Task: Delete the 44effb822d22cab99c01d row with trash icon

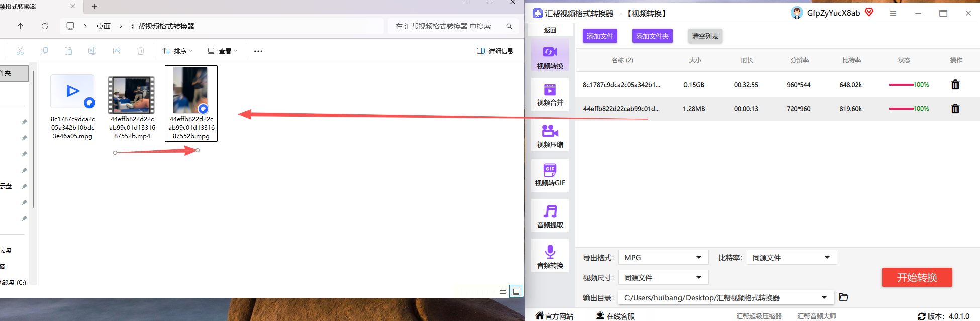Action: click(x=955, y=109)
